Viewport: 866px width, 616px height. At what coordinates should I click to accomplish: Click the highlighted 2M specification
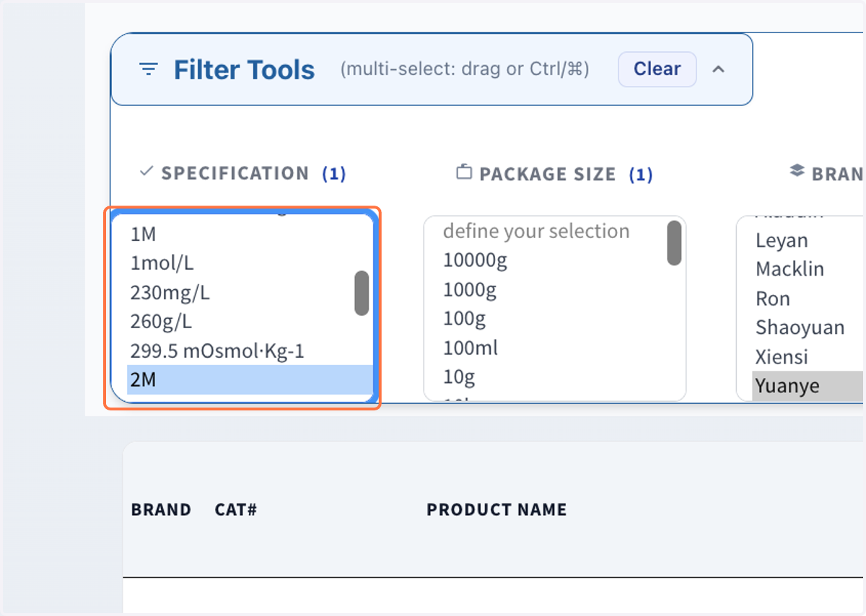point(250,380)
